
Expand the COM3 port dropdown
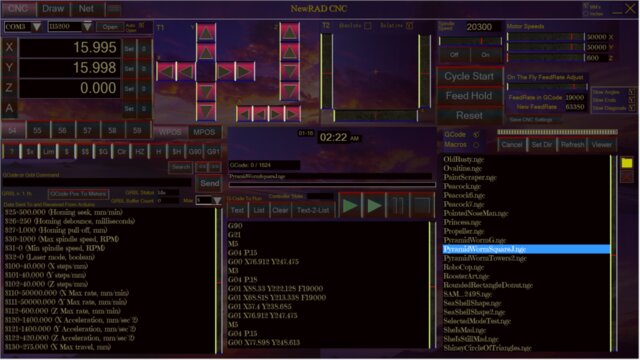click(x=36, y=27)
